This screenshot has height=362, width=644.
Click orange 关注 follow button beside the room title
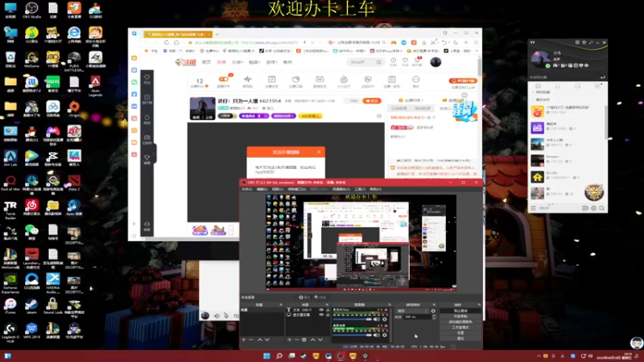[x=372, y=101]
